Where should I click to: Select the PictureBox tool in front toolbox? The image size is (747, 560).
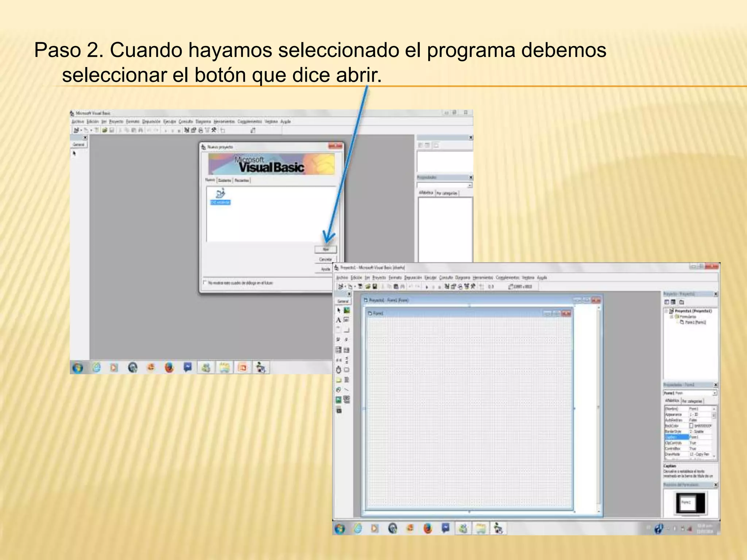coord(347,310)
